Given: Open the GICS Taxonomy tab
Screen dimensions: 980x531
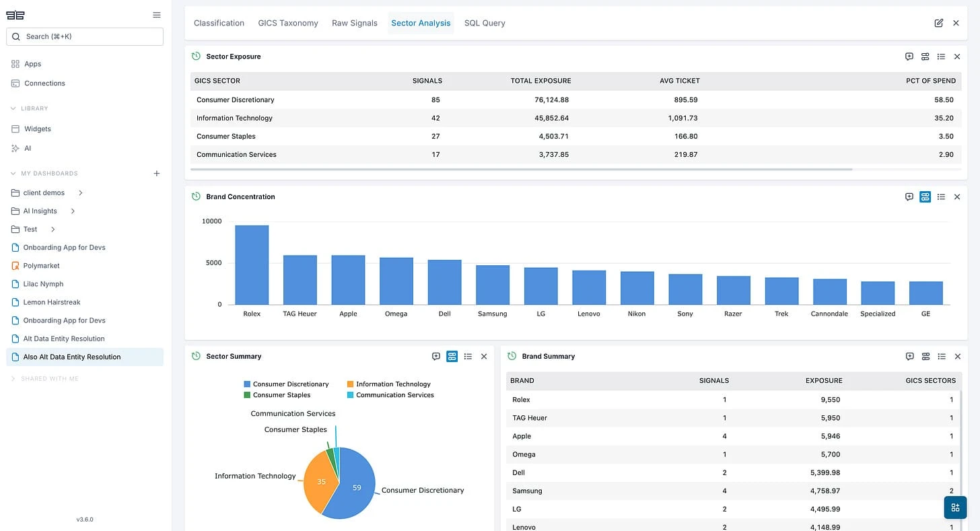Looking at the screenshot, I should [x=288, y=22].
